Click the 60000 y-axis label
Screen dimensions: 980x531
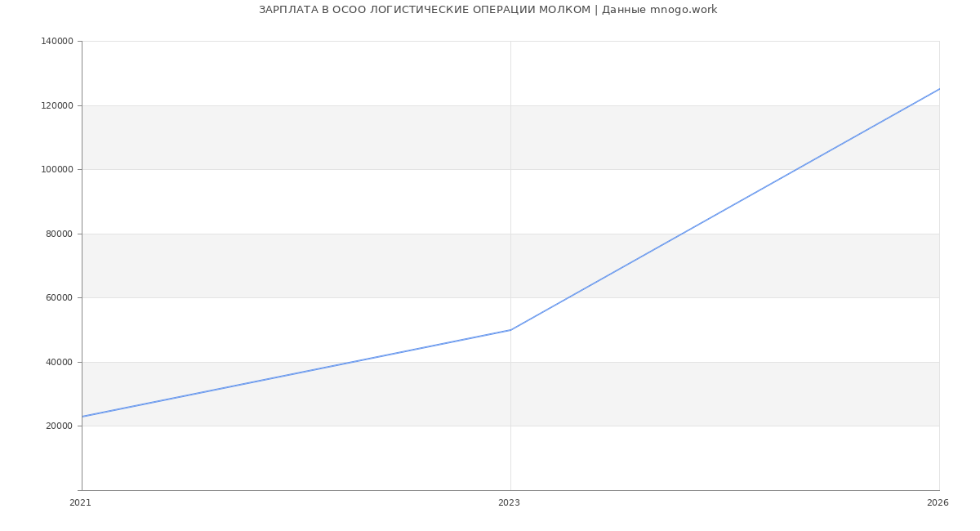(x=61, y=298)
